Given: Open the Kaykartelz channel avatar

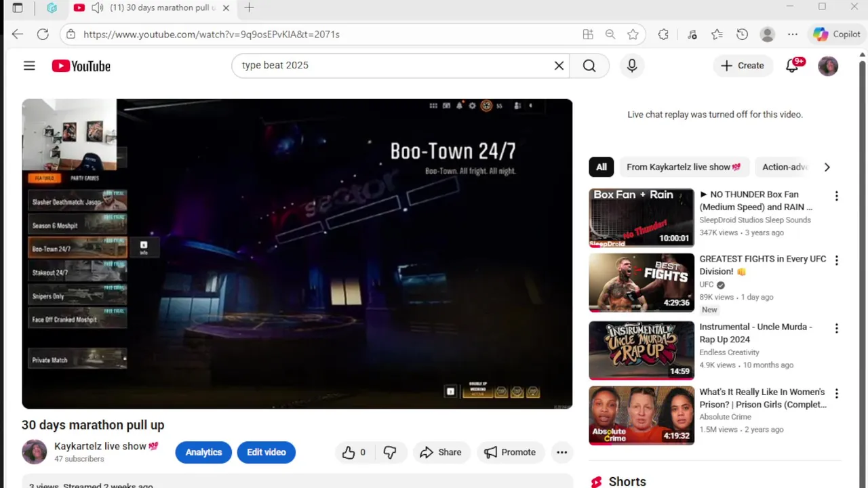Looking at the screenshot, I should (35, 451).
